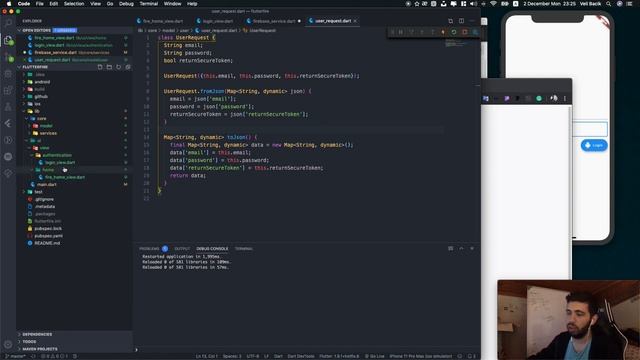Click the blue Login button in simulator

point(594,145)
